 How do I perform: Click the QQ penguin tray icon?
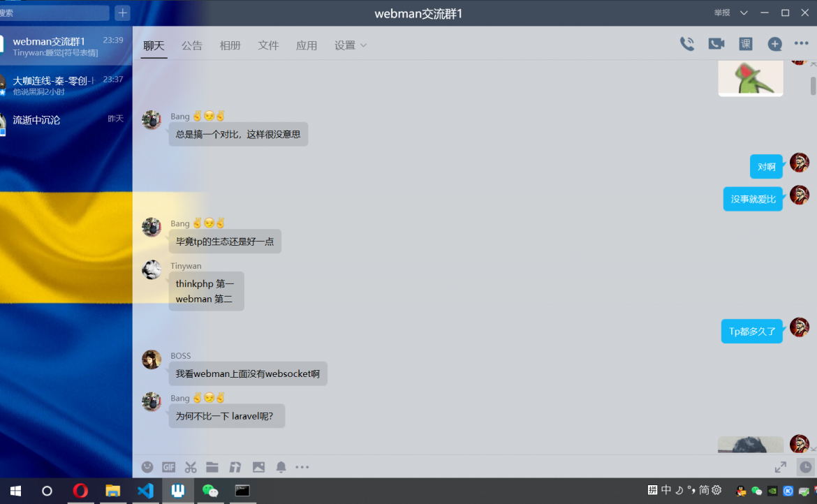740,491
